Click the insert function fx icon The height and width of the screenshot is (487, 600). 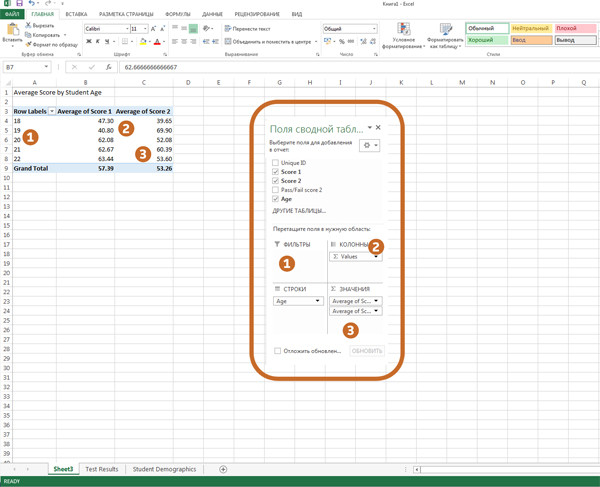(x=108, y=68)
